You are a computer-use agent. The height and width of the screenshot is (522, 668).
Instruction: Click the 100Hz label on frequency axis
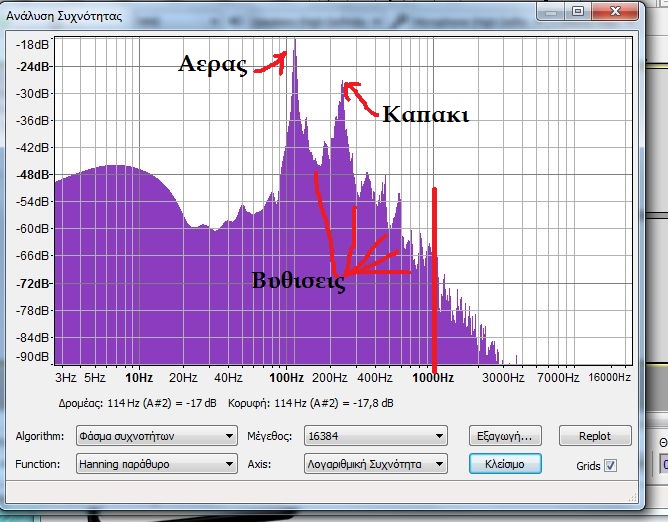286,378
